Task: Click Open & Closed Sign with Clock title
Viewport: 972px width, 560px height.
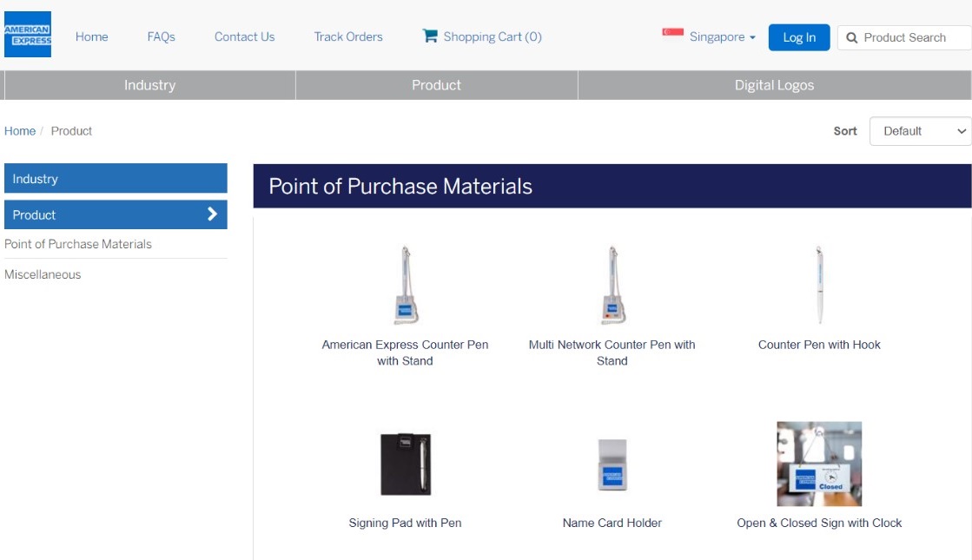Action: click(x=819, y=523)
